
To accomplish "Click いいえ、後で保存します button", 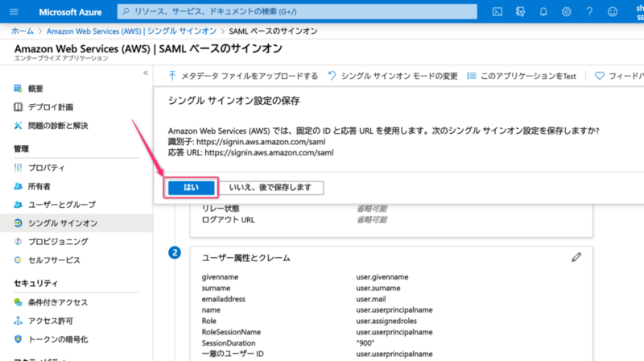I will click(x=270, y=188).
